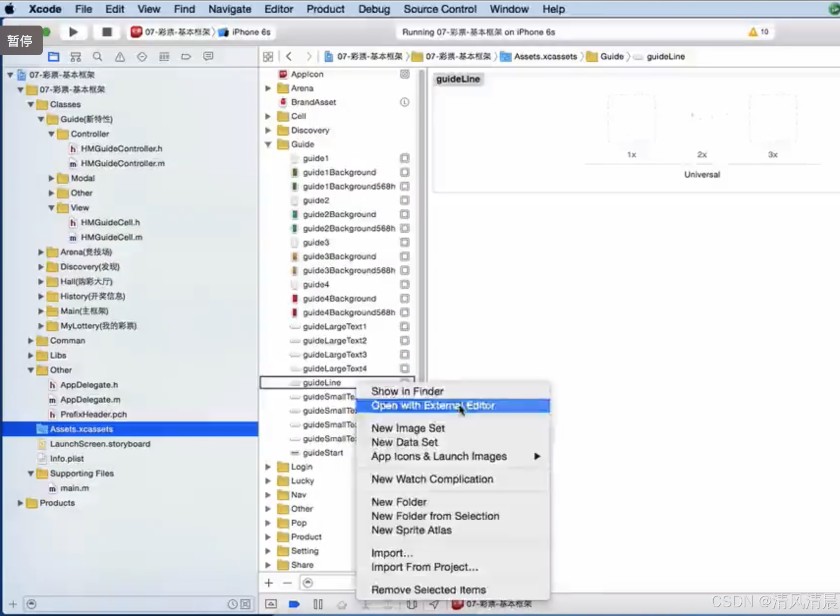Expand the Arena asset folder
The width and height of the screenshot is (840, 616).
[268, 88]
